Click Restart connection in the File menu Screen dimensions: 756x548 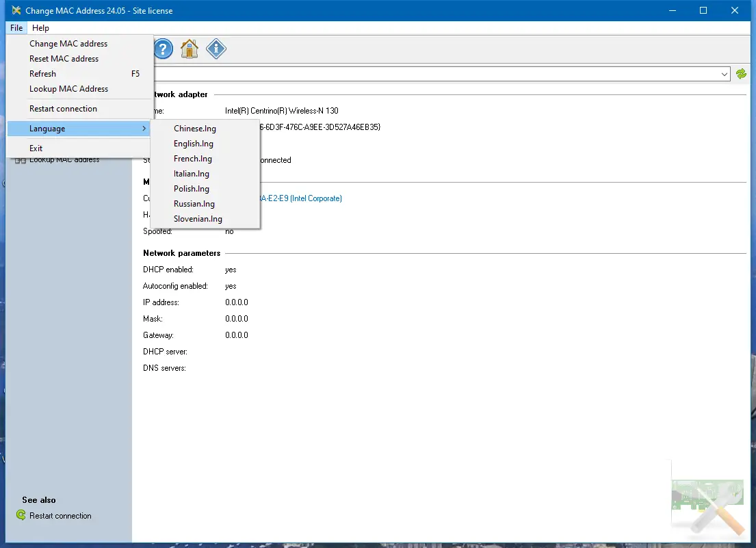pos(80,109)
